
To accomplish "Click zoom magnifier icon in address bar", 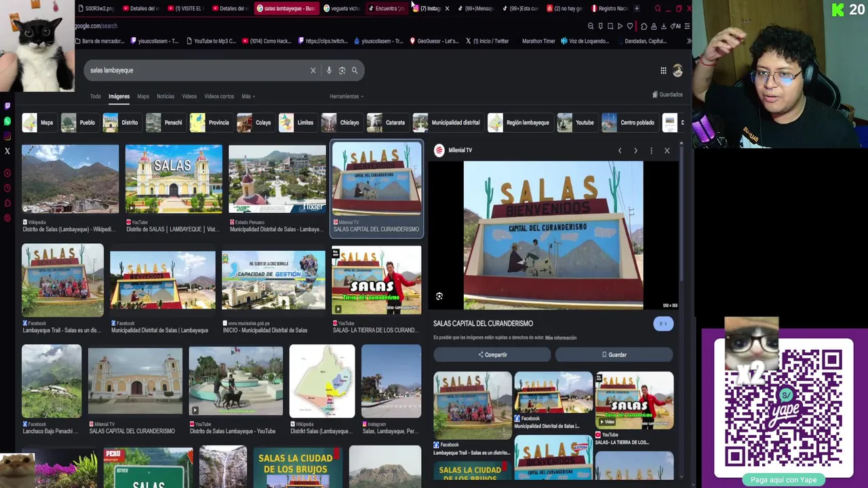I will (x=591, y=26).
